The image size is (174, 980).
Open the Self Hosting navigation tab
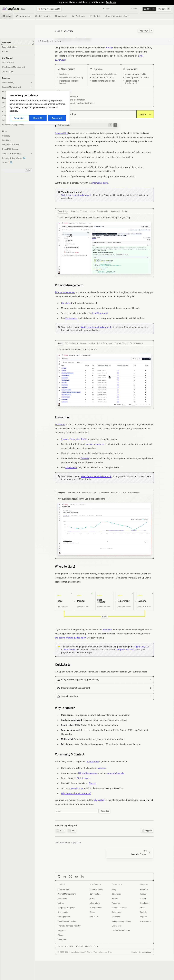(x=43, y=16)
